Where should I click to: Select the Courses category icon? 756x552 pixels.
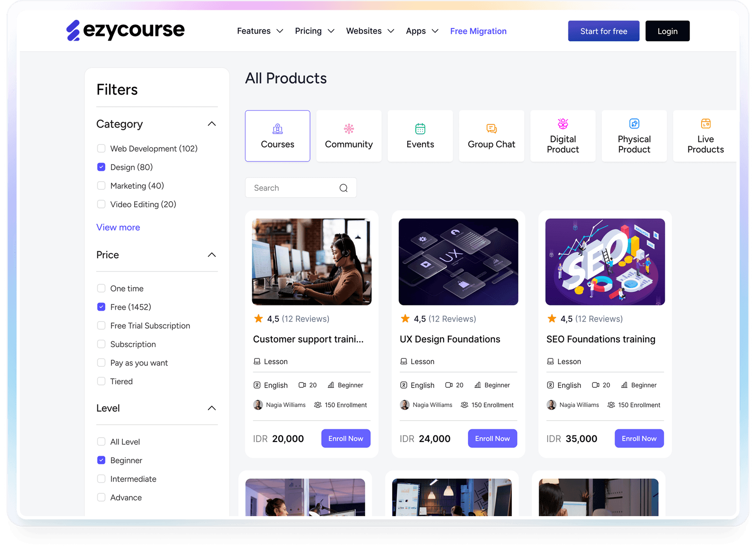coord(277,128)
